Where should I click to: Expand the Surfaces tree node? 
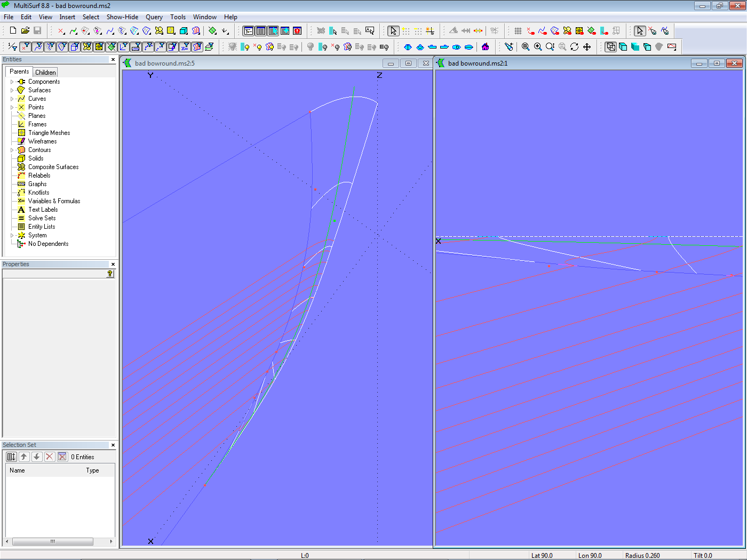12,90
